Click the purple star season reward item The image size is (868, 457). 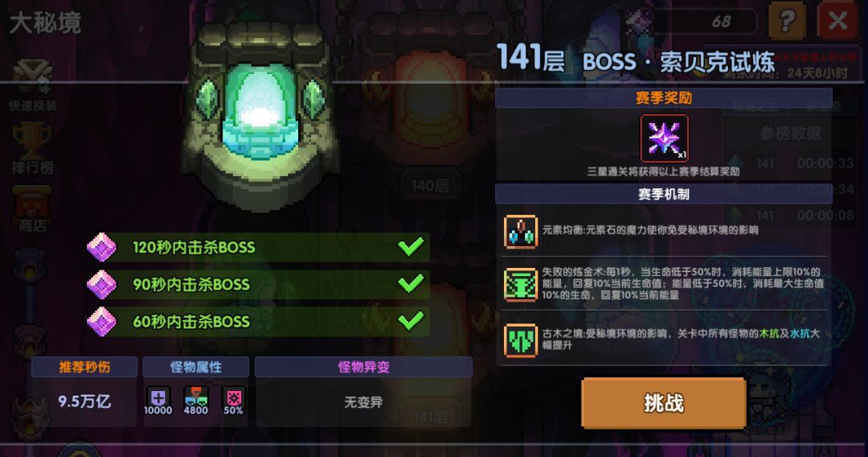[664, 138]
